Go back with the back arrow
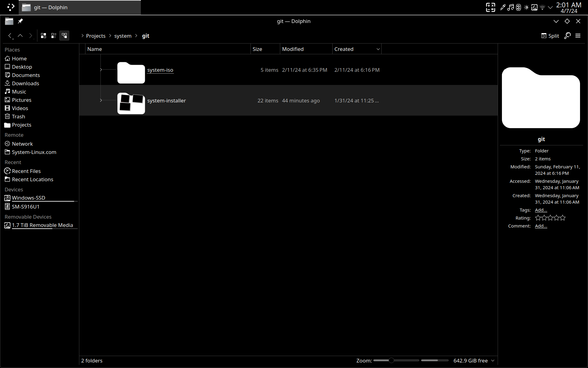The height and width of the screenshot is (368, 588). coord(10,36)
